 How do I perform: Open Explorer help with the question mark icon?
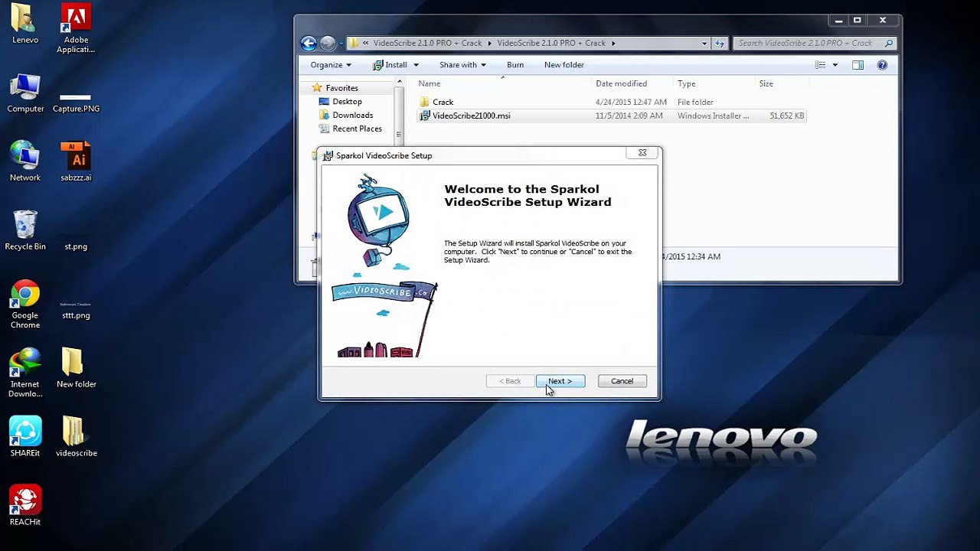point(882,65)
